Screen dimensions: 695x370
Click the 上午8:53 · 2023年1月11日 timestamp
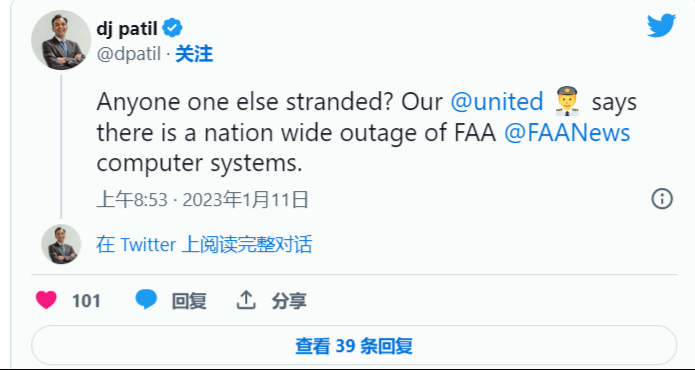(202, 199)
